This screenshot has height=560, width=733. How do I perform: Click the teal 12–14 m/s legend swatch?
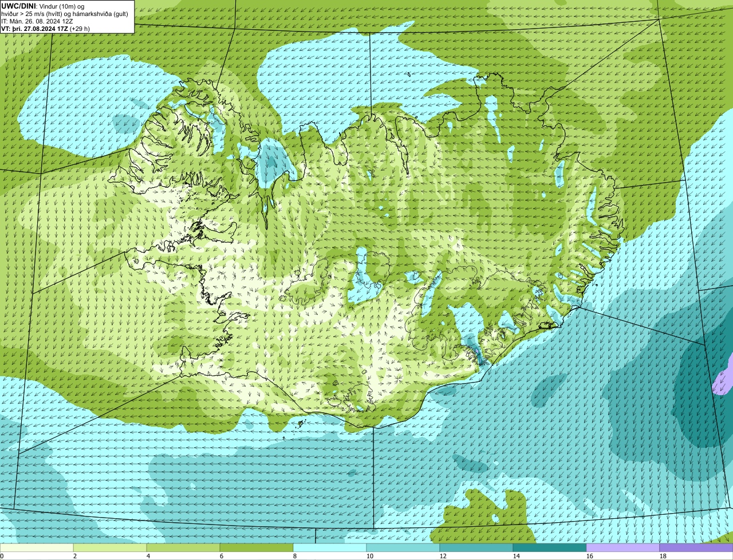pos(476,547)
